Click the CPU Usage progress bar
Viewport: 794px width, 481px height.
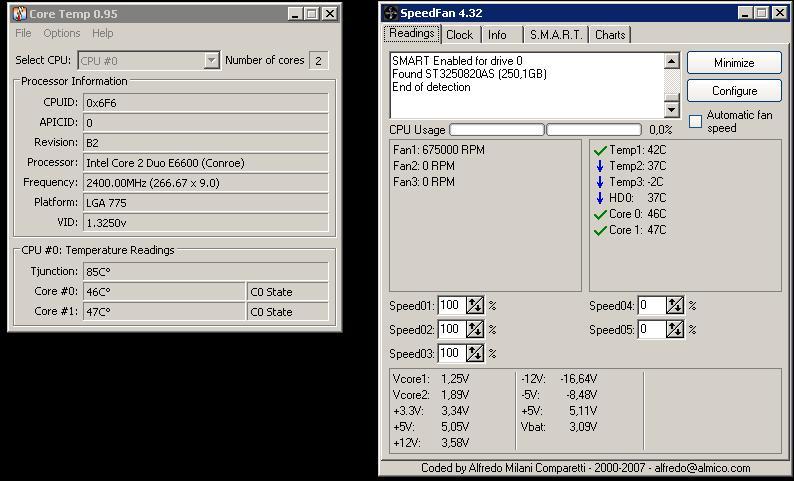click(x=497, y=130)
